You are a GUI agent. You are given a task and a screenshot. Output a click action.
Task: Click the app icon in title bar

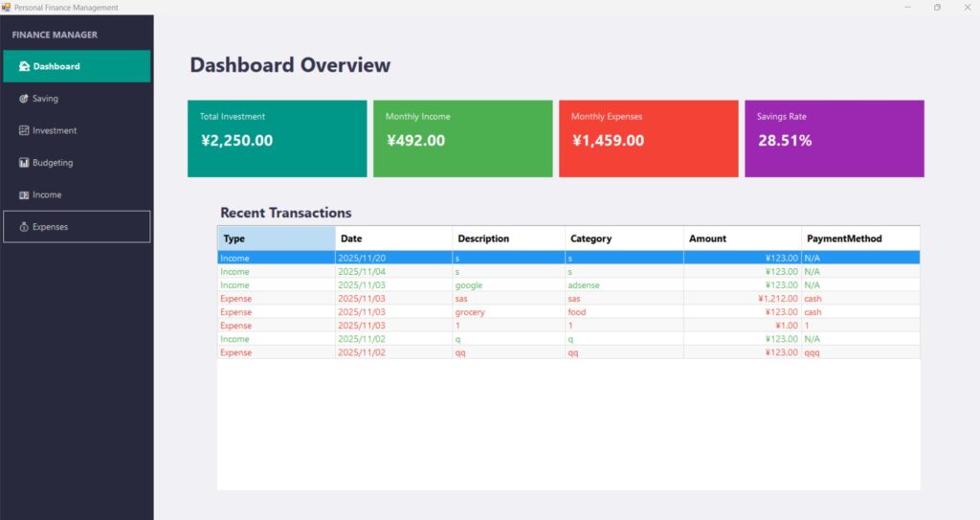[x=7, y=7]
